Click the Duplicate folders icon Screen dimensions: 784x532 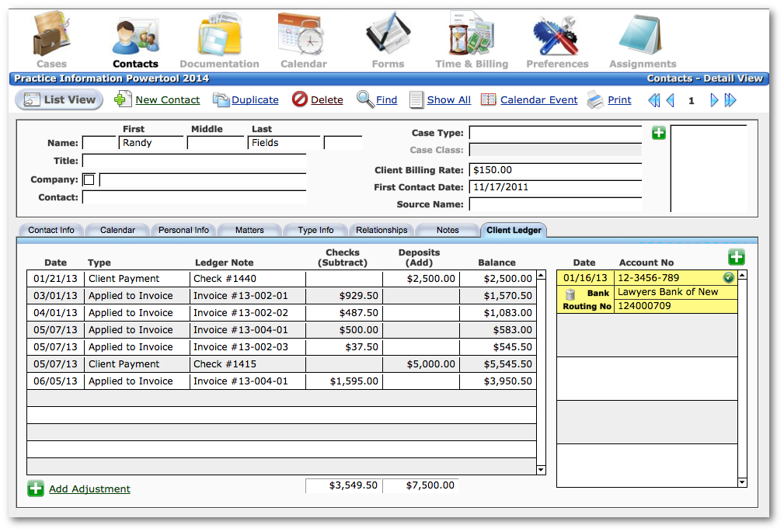[221, 99]
